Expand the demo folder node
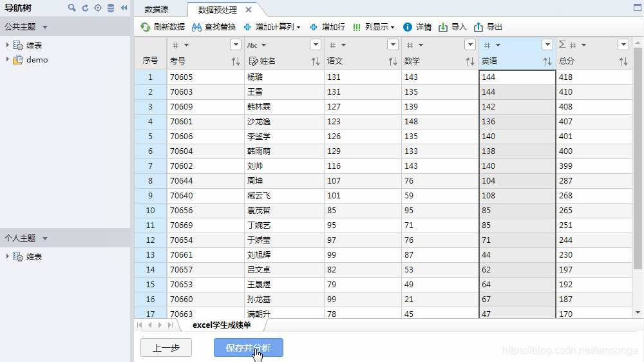Viewport: 644px width, 362px height. 7,59
